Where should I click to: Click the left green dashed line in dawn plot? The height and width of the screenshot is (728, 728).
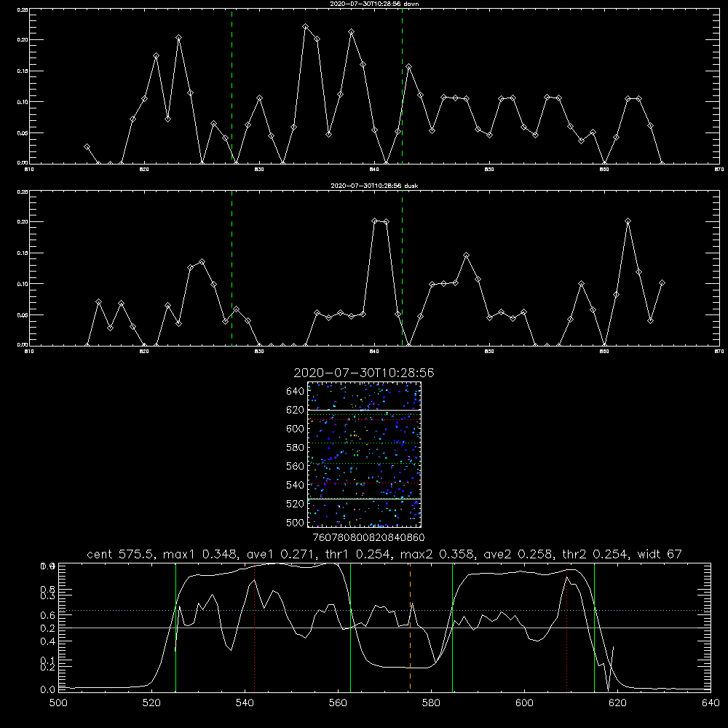pos(232,86)
